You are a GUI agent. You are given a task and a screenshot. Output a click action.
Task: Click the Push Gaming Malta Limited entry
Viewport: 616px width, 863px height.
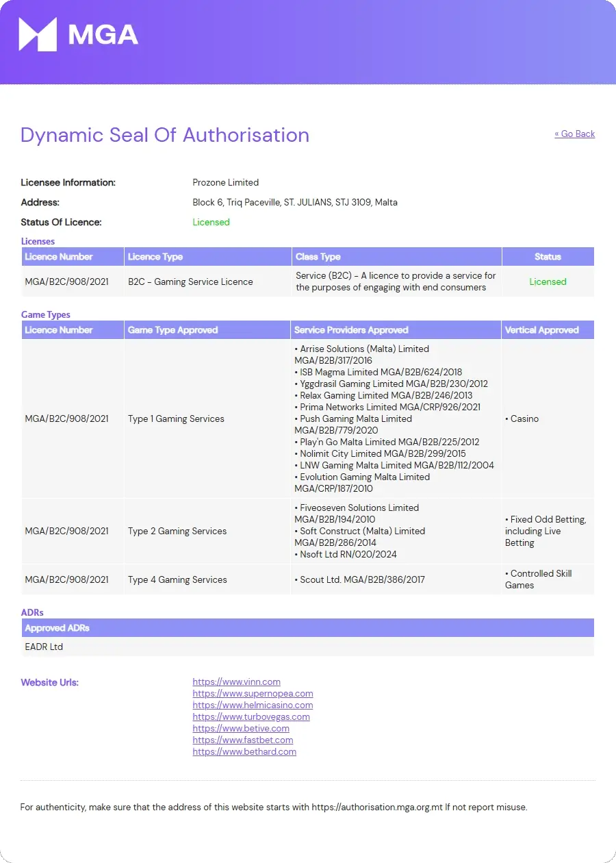[353, 425]
